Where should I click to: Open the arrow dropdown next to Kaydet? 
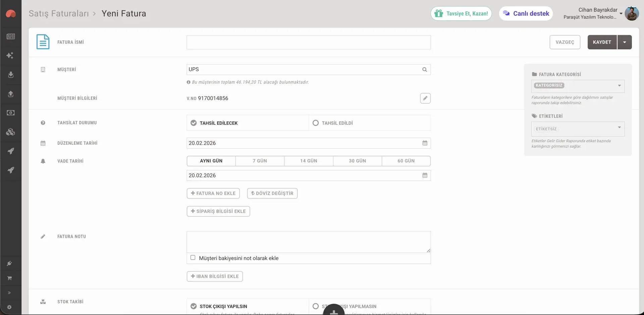[x=625, y=42]
